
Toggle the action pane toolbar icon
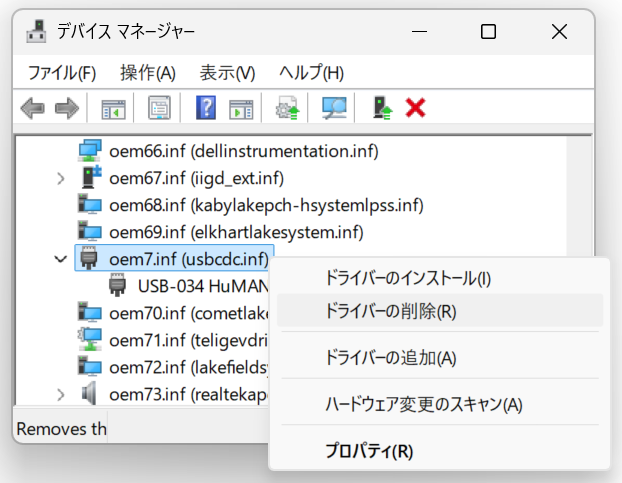[x=241, y=109]
